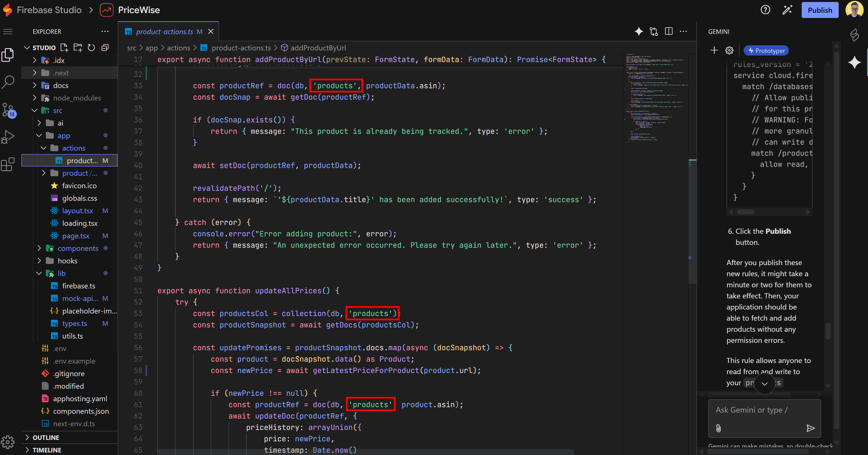Focus the Ask Gemini input field
This screenshot has width=868, height=455.
[764, 410]
